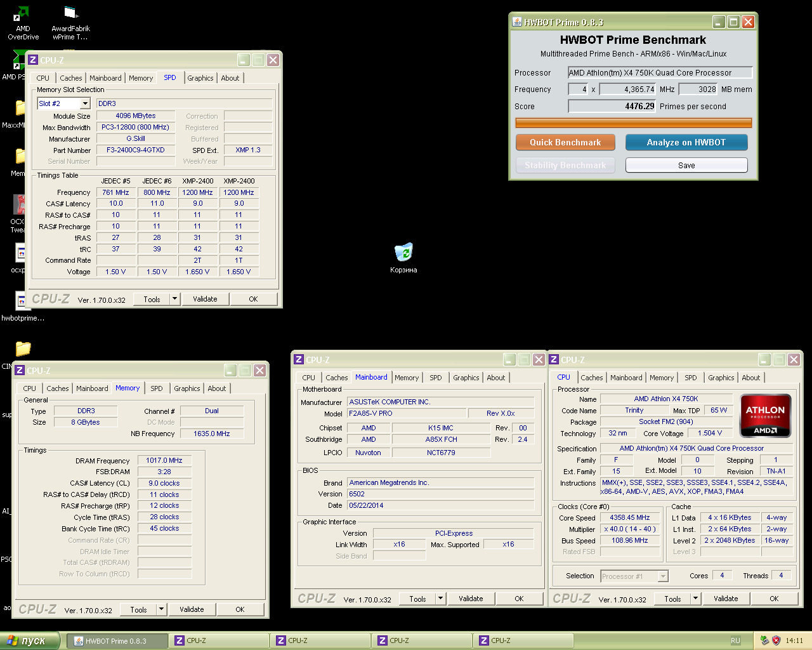Click Analyze on HWBOT button
The width and height of the screenshot is (812, 650).
[x=686, y=142]
